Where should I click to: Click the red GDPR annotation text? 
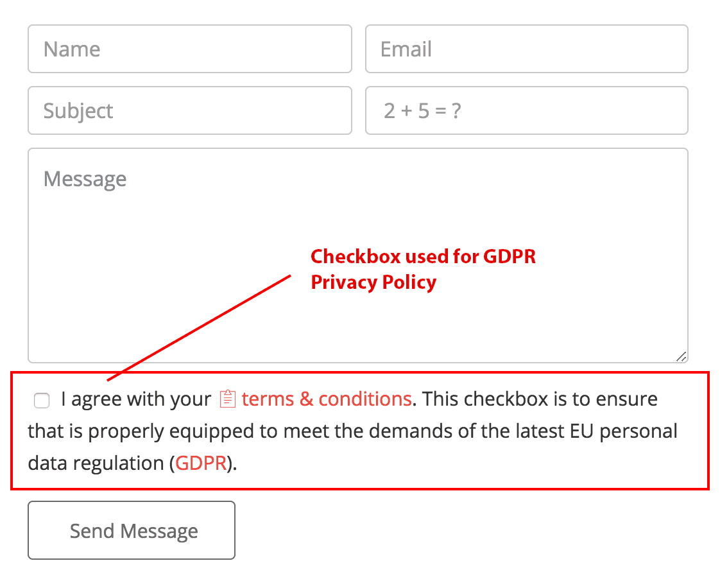423,268
